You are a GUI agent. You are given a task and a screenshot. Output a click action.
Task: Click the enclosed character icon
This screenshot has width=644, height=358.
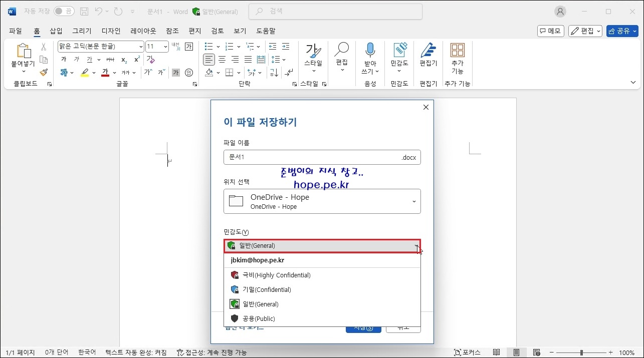[189, 73]
